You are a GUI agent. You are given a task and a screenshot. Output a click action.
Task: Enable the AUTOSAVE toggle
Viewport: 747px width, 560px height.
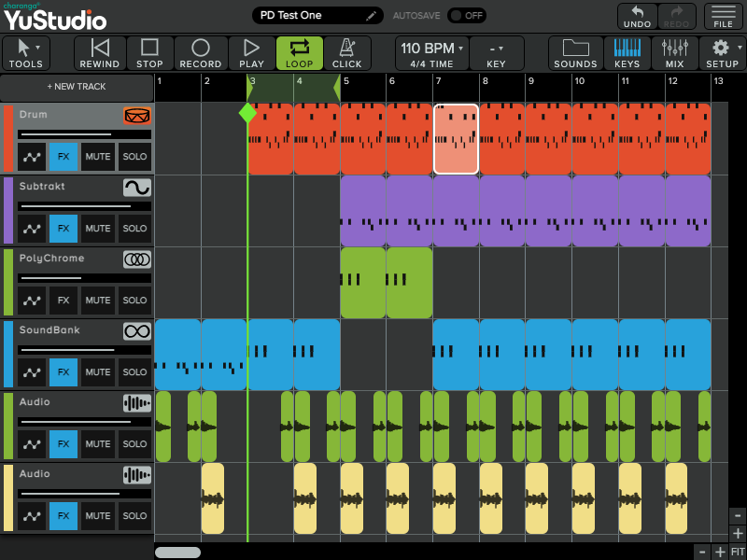click(x=467, y=15)
